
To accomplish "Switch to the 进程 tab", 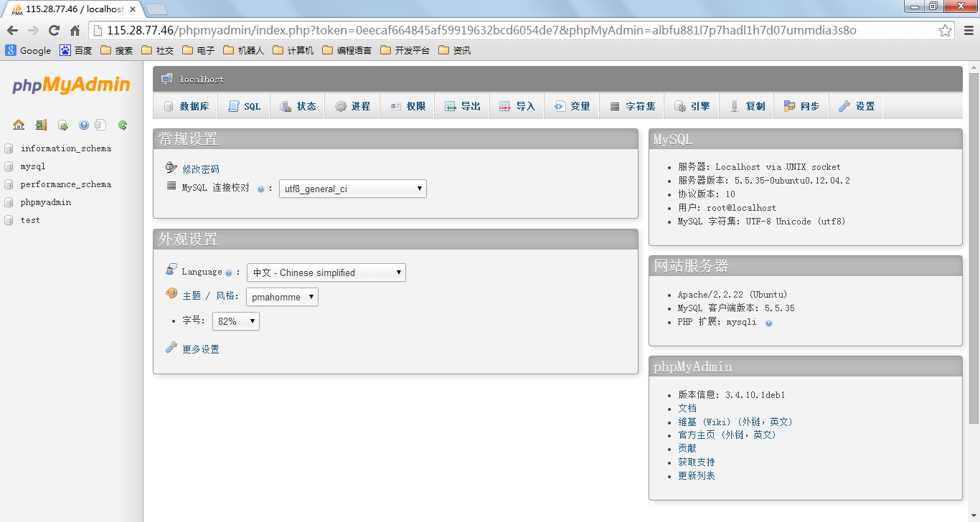I will point(352,106).
